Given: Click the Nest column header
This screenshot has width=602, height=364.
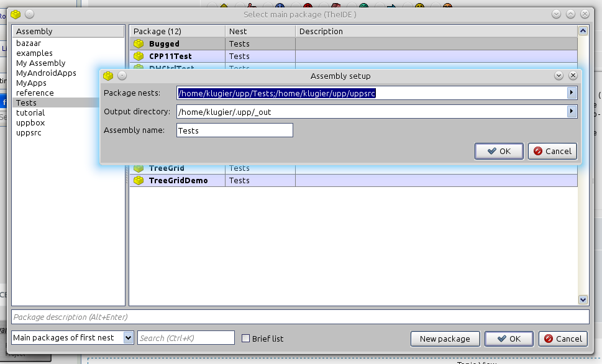Looking at the screenshot, I should (260, 31).
